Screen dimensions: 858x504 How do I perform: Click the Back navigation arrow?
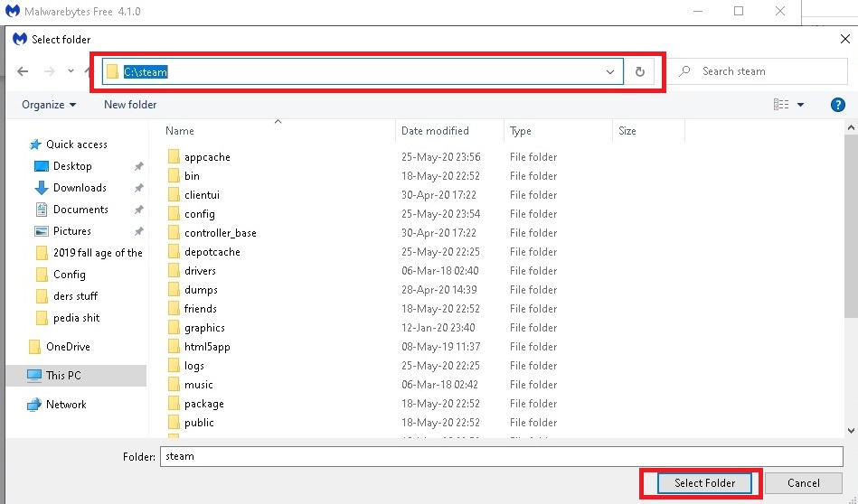tap(23, 71)
